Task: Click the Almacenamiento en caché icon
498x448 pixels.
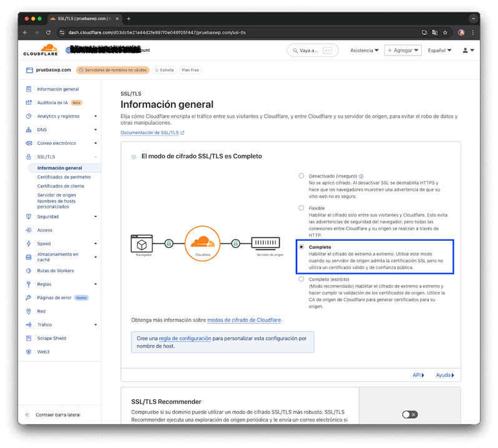Action: [29, 257]
